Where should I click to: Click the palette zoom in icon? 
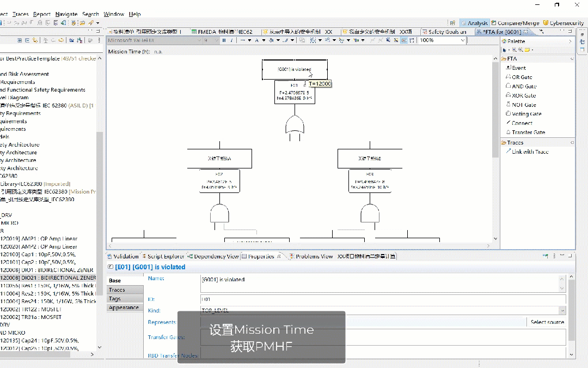[514, 50]
